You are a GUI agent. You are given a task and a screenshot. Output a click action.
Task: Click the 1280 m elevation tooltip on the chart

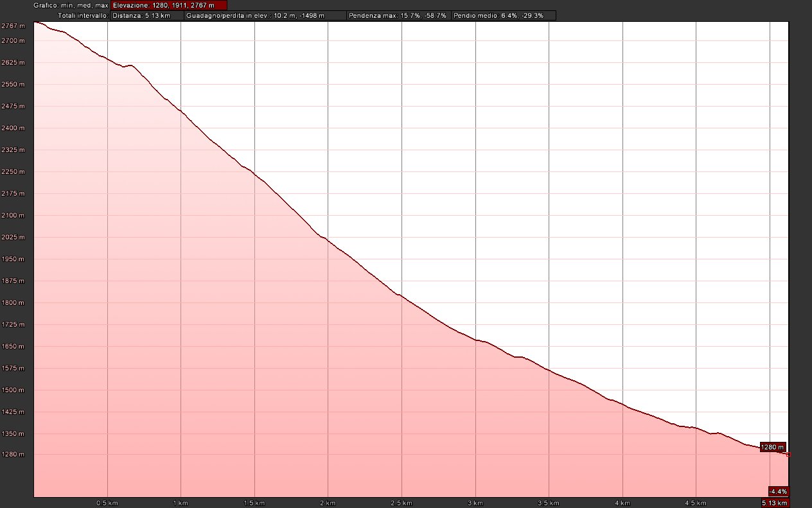pos(772,447)
